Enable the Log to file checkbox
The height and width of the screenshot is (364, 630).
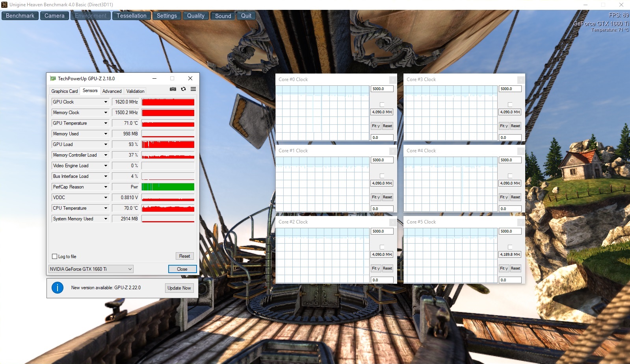[55, 257]
